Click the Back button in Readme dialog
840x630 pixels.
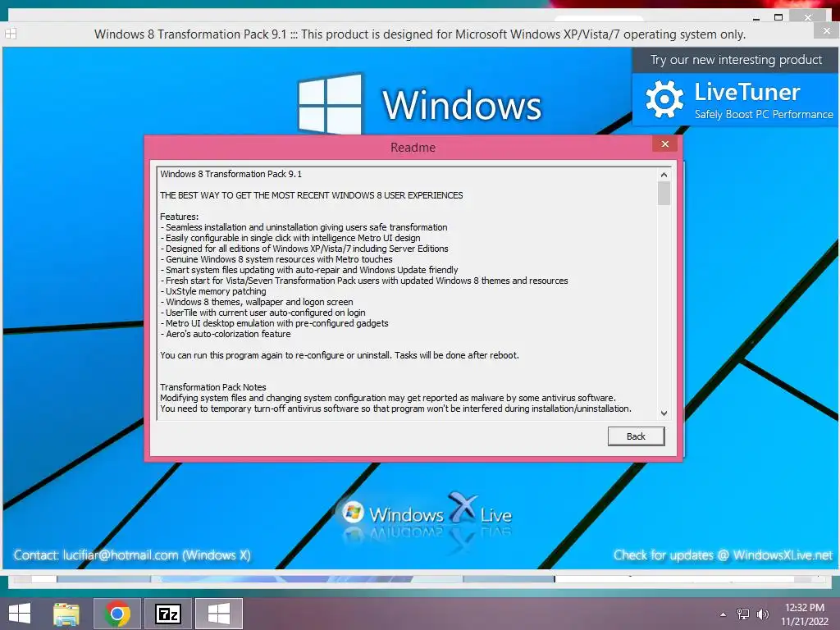tap(636, 436)
